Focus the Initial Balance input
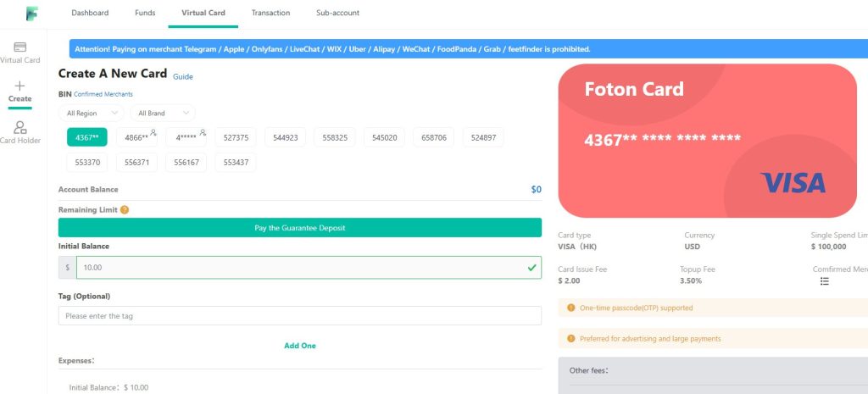 [309, 267]
